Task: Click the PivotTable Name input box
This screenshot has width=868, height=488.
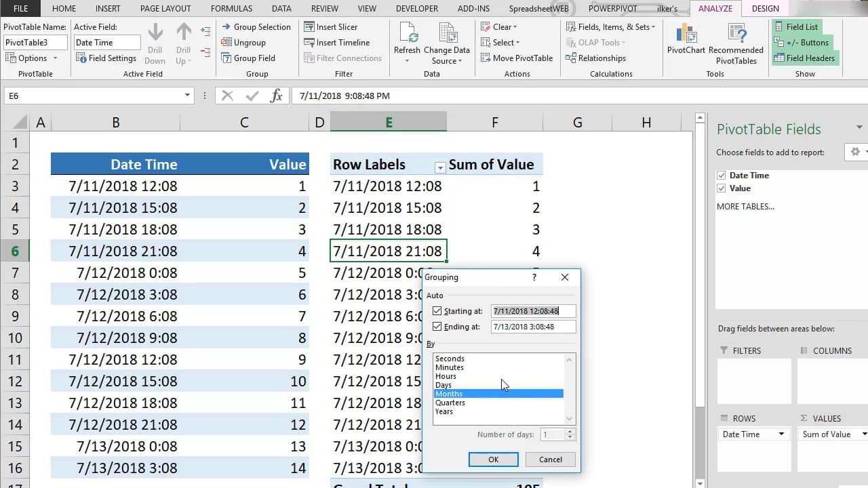Action: tap(35, 43)
